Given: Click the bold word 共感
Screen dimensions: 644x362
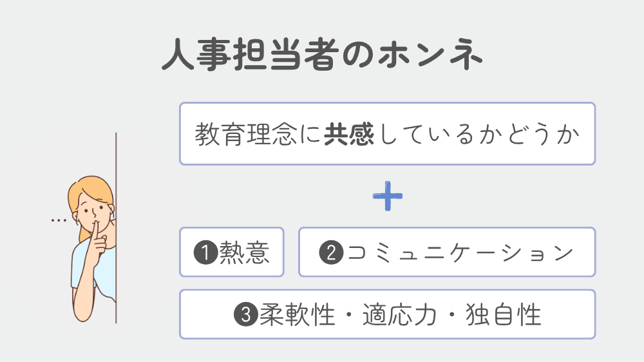Looking at the screenshot, I should (x=349, y=135).
